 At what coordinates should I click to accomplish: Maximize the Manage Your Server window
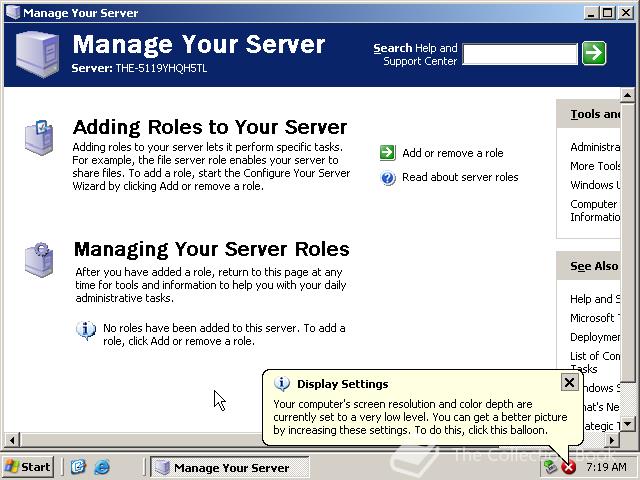[x=608, y=13]
